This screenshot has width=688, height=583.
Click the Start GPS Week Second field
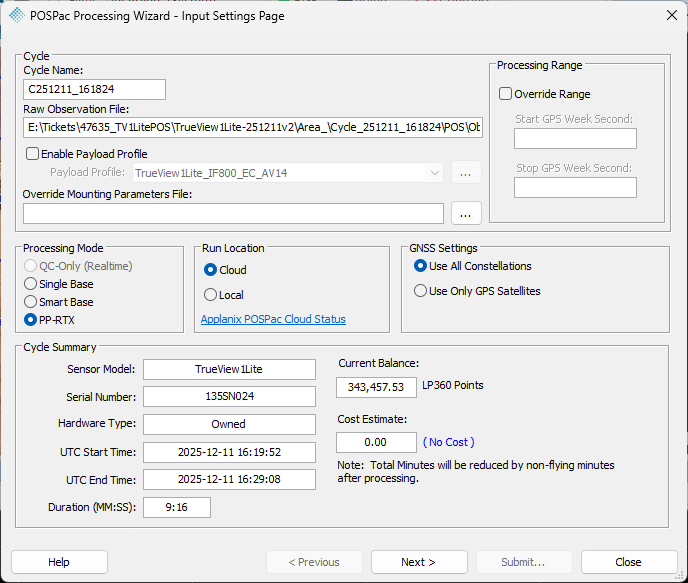[x=575, y=139]
